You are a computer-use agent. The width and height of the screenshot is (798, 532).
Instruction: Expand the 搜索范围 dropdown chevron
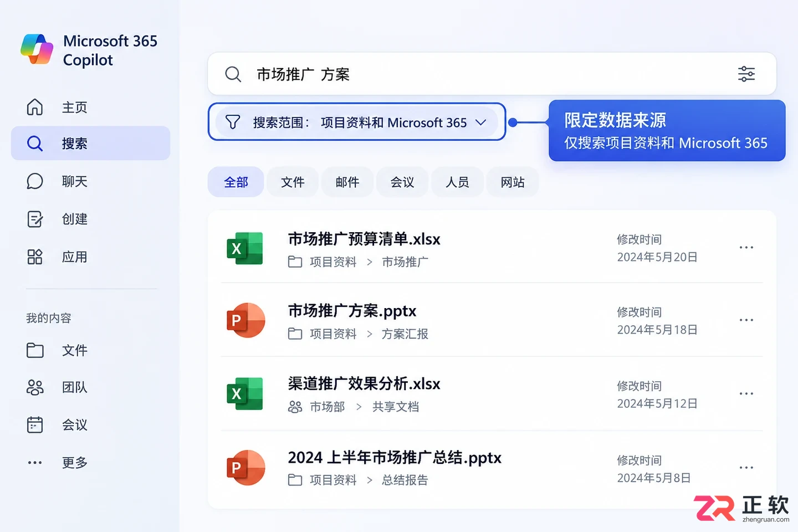tap(481, 122)
